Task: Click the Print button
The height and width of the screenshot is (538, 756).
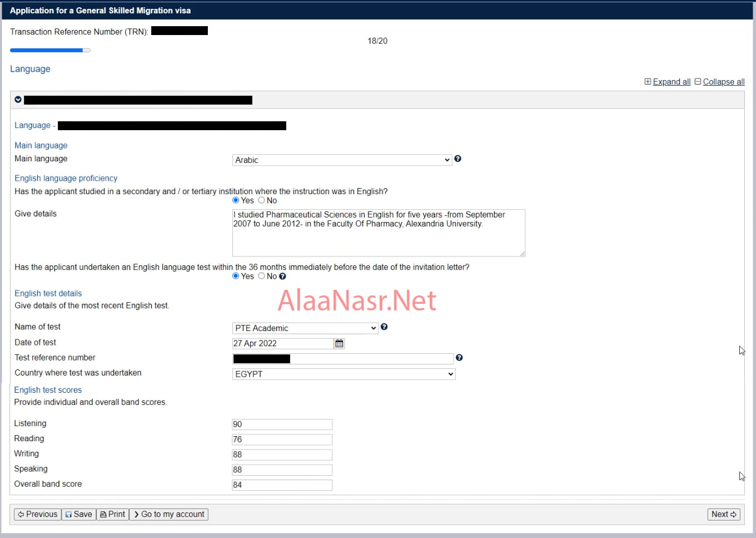Action: pos(113,514)
